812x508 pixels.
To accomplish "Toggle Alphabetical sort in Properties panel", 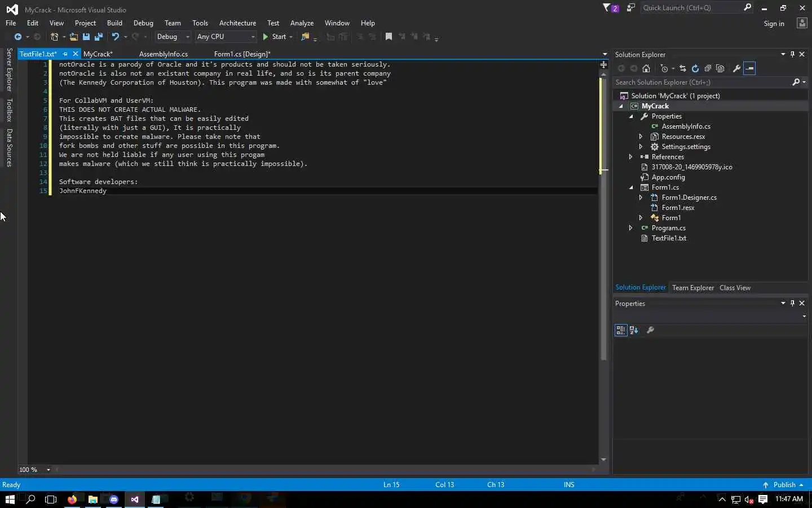I will (634, 330).
